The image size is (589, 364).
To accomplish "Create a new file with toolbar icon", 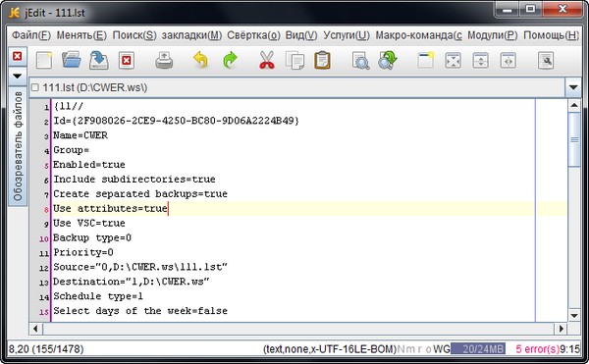I will [x=44, y=61].
